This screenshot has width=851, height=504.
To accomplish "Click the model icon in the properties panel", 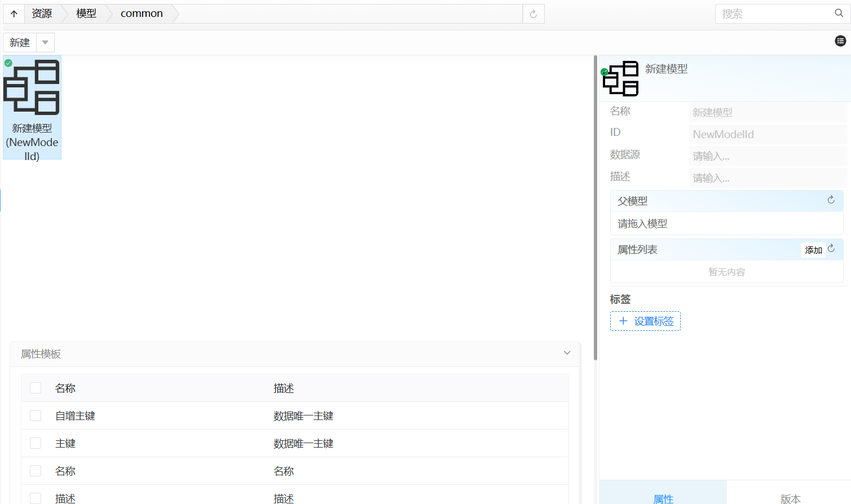I will 620,78.
